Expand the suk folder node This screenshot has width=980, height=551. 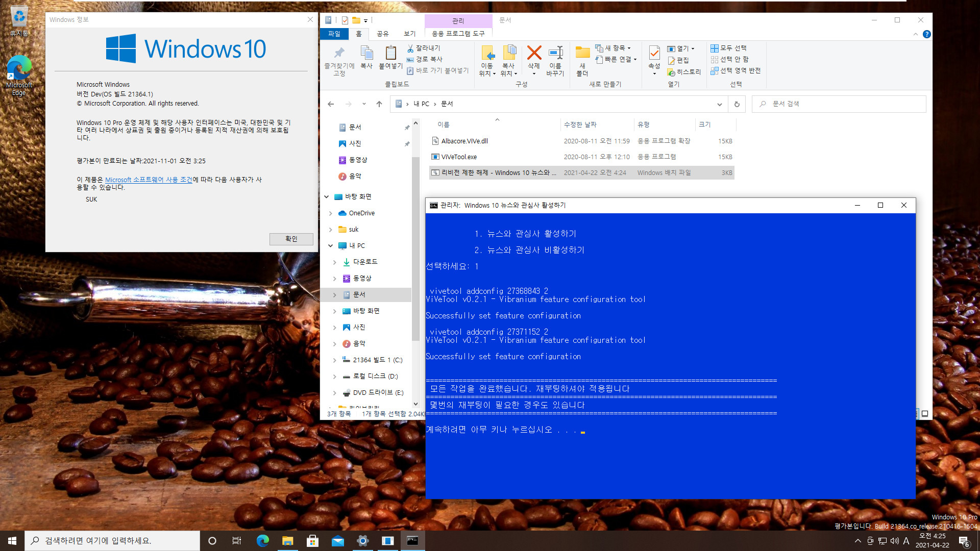[x=330, y=230]
